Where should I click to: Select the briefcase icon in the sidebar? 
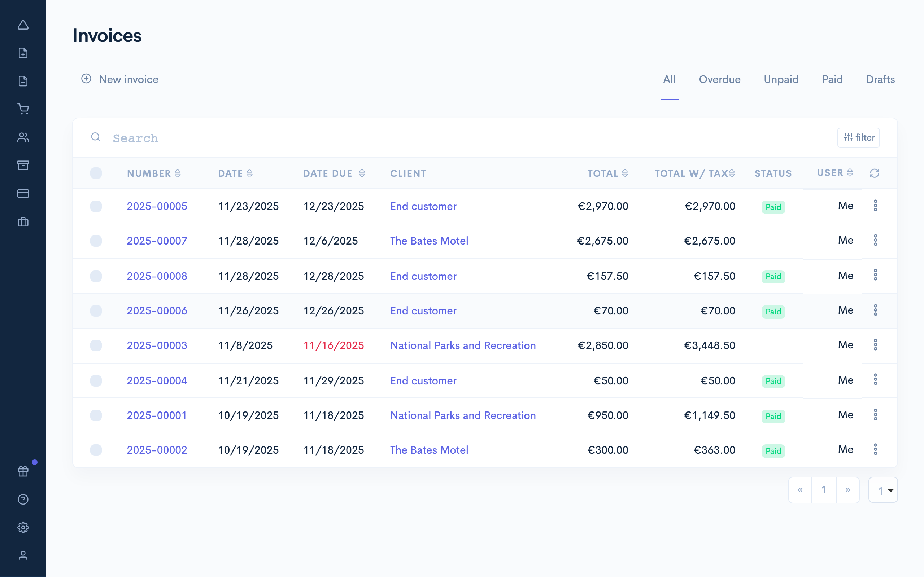23,222
